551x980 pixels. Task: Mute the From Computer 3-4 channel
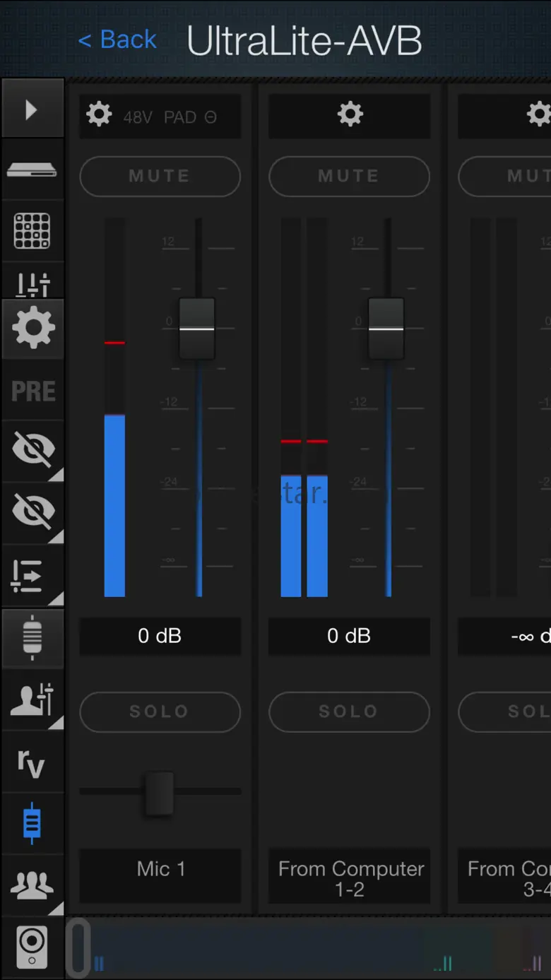504,176
